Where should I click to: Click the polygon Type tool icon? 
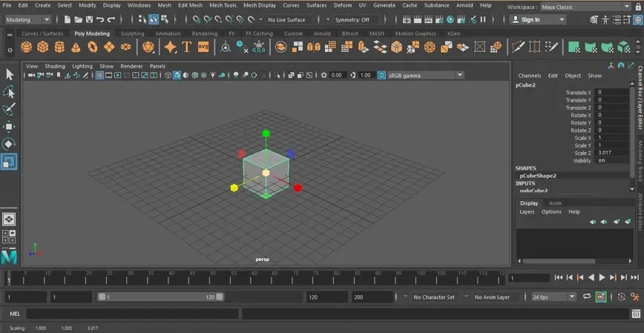[x=187, y=47]
